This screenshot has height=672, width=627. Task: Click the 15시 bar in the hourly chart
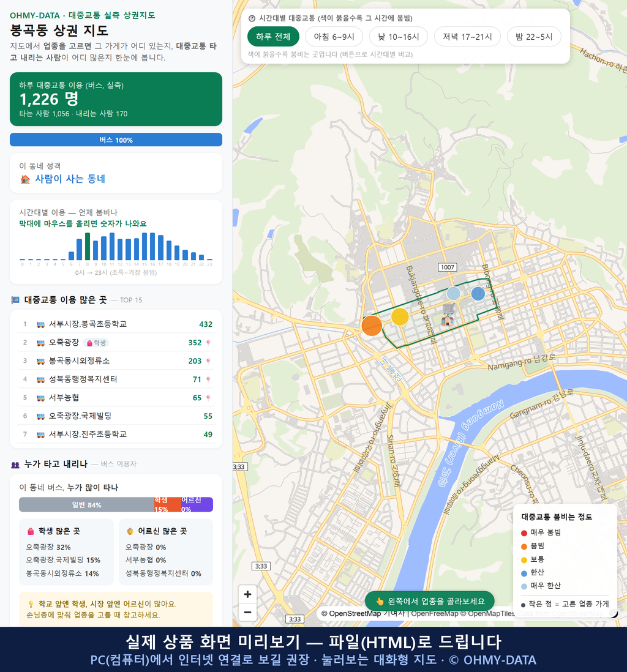point(145,247)
